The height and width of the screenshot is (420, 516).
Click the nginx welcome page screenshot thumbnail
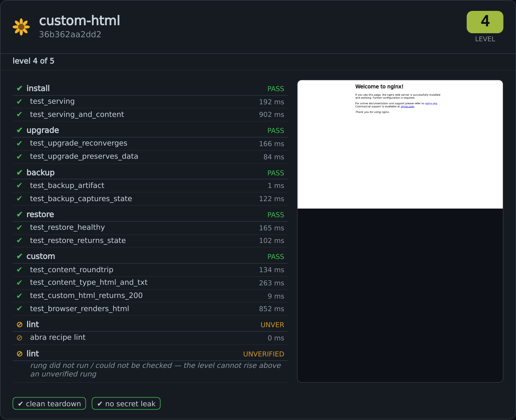pyautogui.click(x=400, y=144)
